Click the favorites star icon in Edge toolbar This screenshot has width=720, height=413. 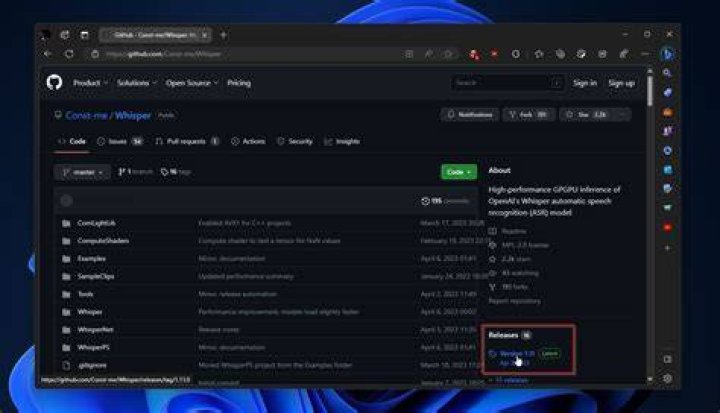tap(539, 54)
